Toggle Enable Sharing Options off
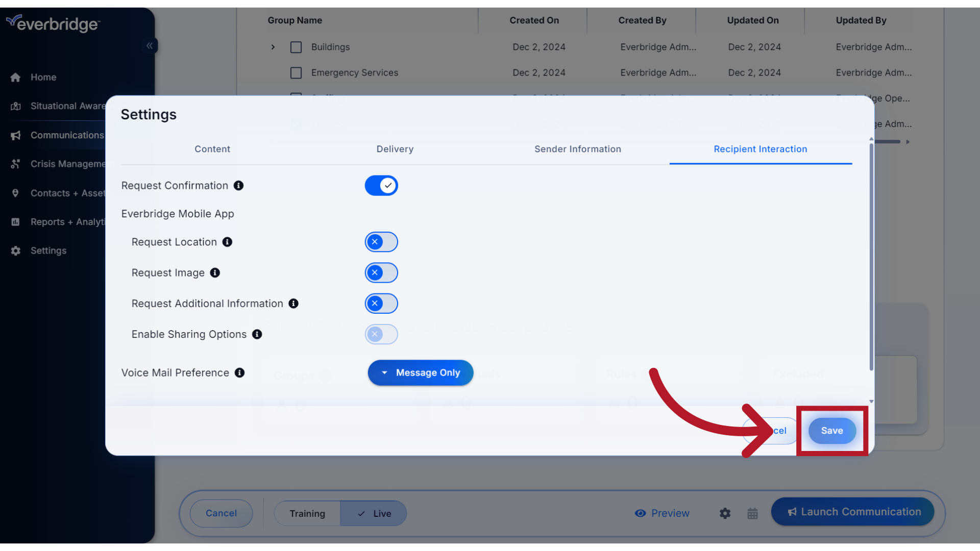 (x=380, y=334)
